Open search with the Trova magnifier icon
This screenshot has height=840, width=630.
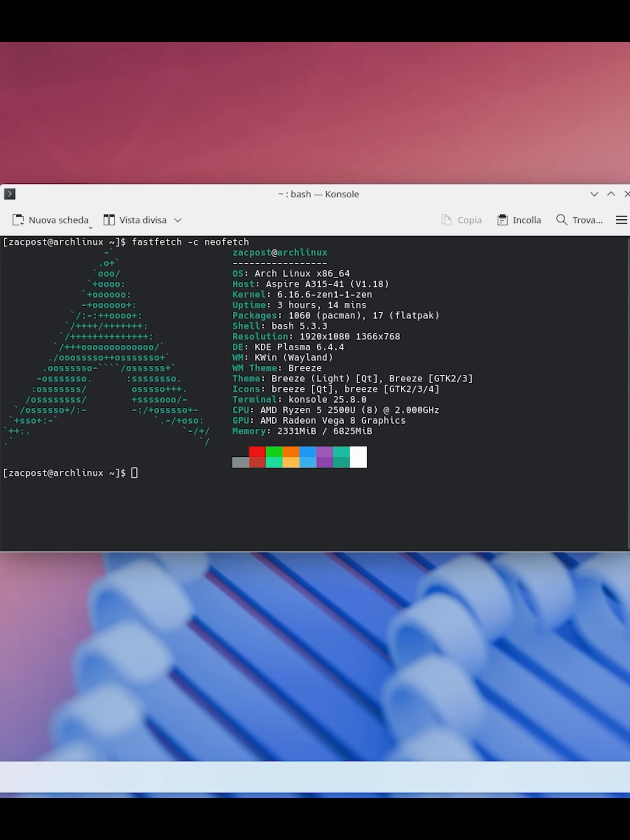coord(561,220)
